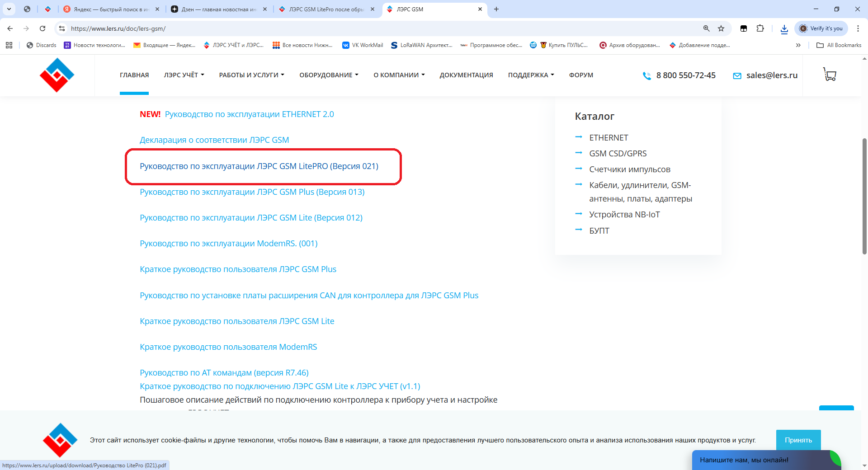Show hidden bookmarks with the chevron

click(x=798, y=45)
